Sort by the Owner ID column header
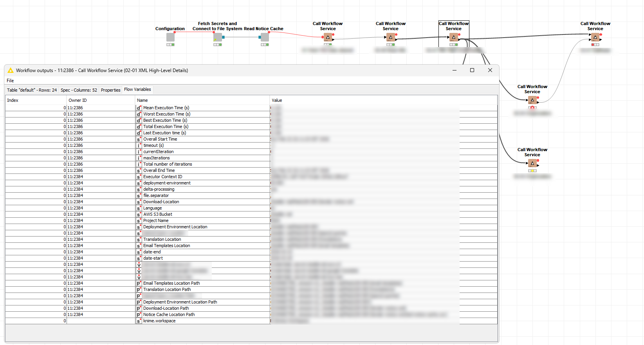The image size is (644, 345). [x=78, y=100]
